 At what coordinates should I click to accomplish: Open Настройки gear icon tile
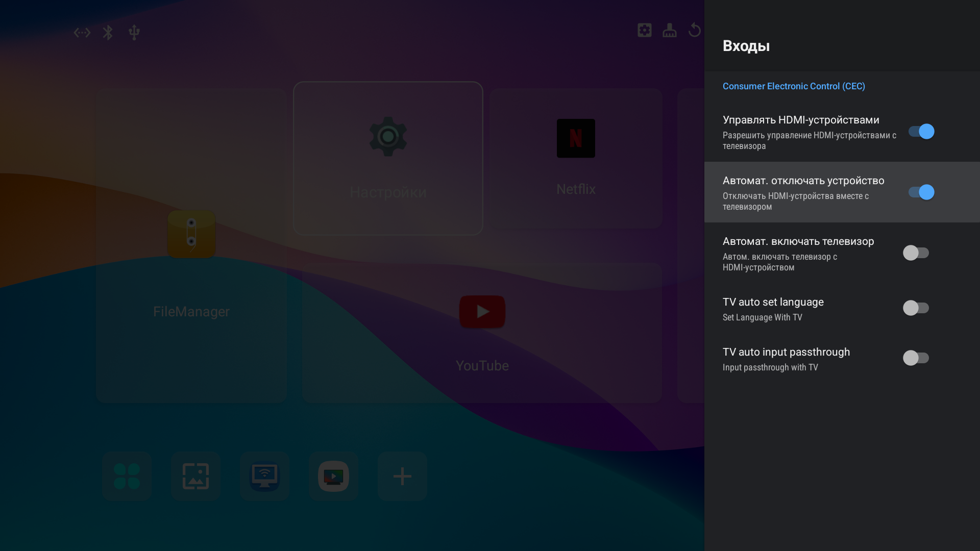click(388, 137)
